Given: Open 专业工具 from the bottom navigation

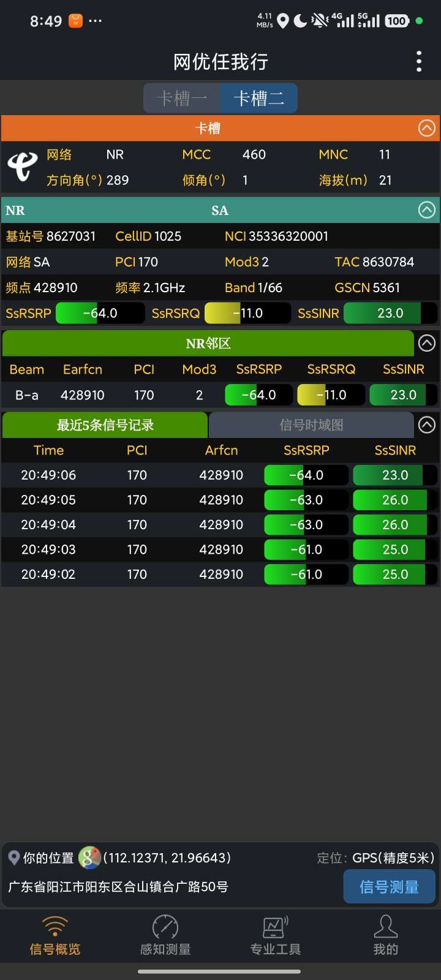Looking at the screenshot, I should click(276, 935).
